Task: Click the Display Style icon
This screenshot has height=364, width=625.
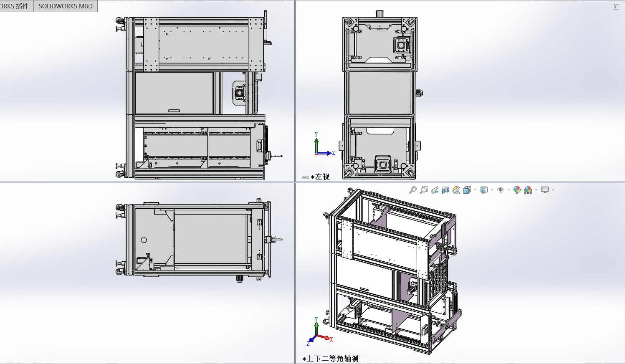Action: tap(484, 190)
